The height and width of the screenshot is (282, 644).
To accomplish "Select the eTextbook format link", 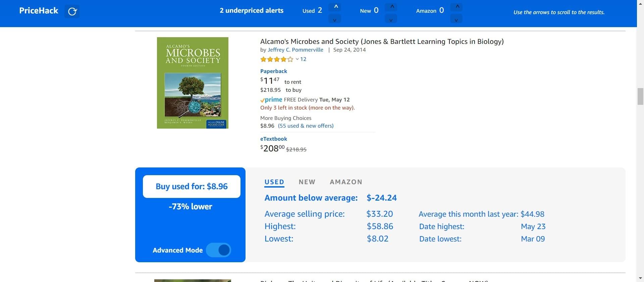I will [274, 139].
